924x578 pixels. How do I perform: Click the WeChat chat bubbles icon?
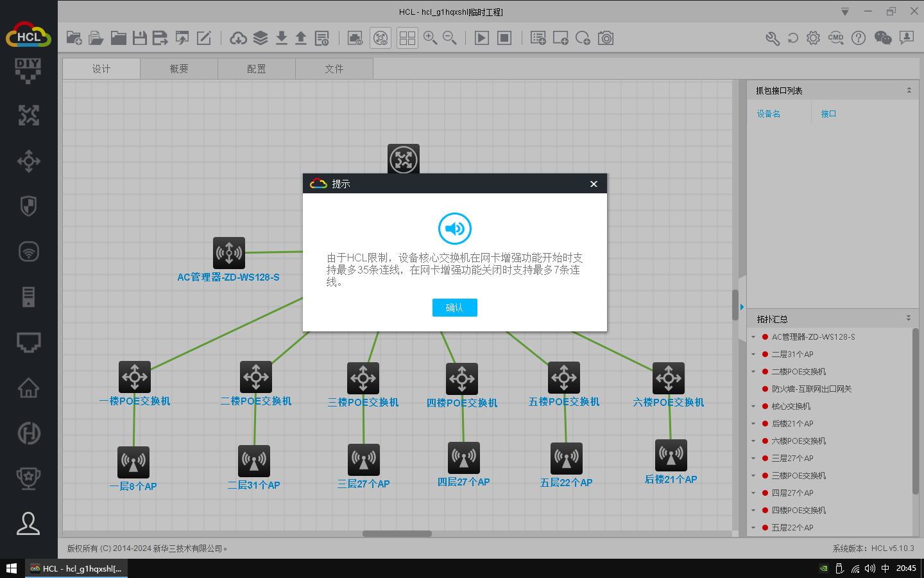(883, 38)
